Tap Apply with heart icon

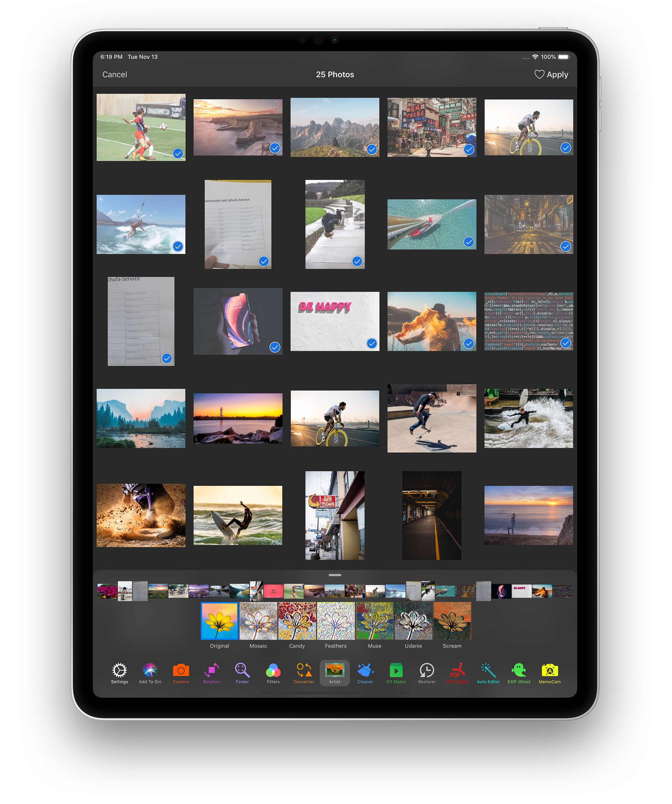click(x=551, y=75)
